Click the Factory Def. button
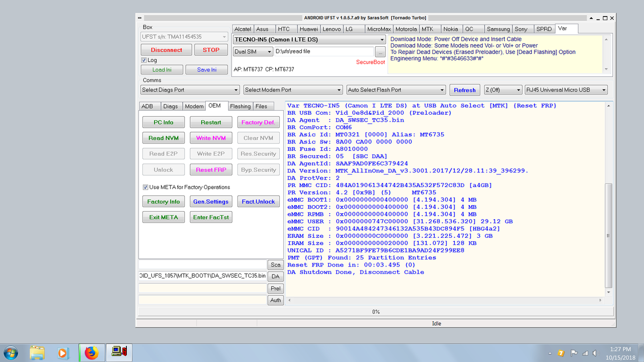644x362 pixels. click(258, 122)
